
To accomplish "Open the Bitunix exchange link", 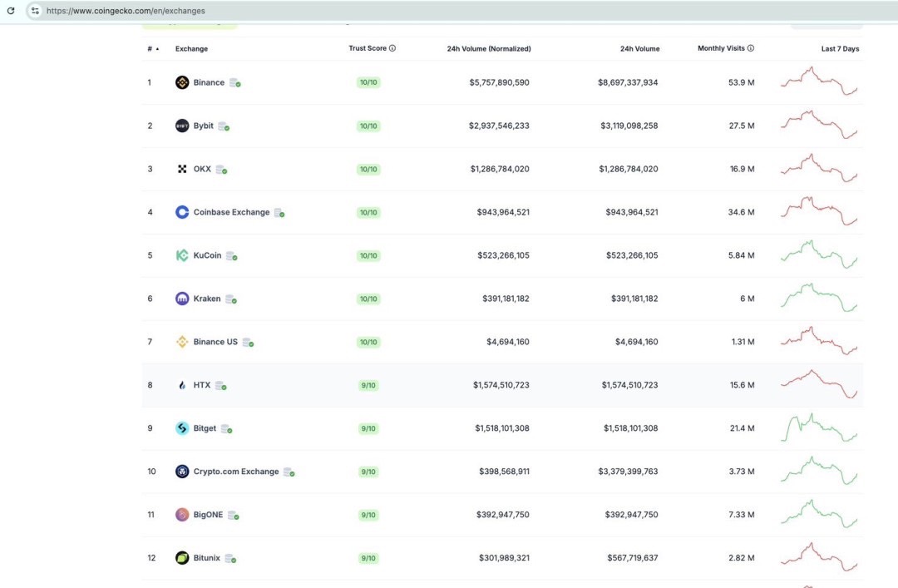I will coord(207,557).
